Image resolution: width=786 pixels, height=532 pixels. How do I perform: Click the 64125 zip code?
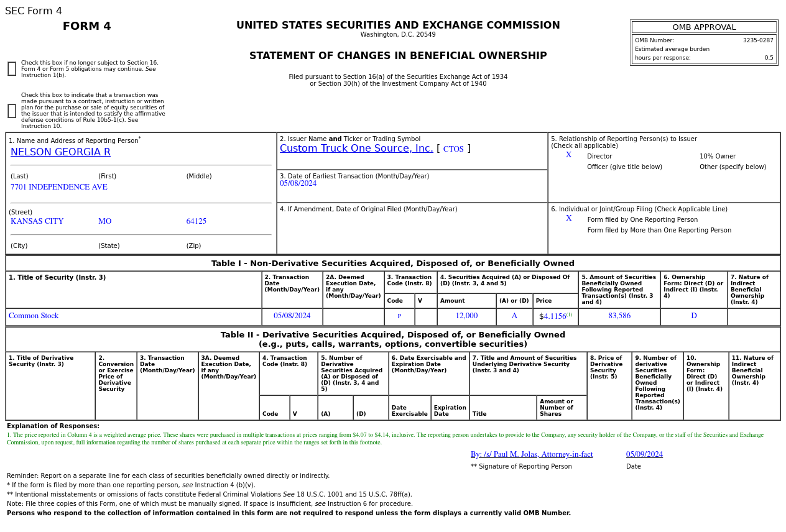[x=196, y=221]
